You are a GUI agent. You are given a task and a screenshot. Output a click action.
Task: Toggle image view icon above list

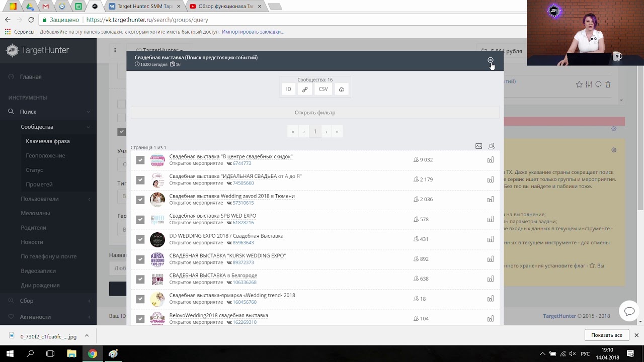(x=478, y=146)
